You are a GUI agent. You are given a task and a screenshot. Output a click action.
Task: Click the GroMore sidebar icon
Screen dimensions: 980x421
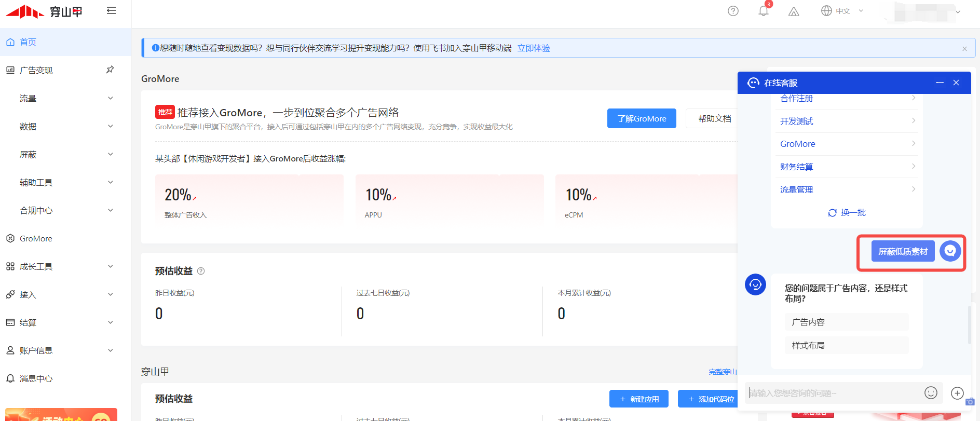coord(10,238)
